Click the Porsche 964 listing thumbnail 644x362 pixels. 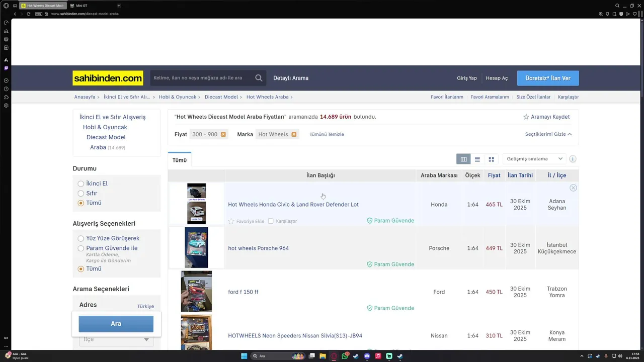tap(196, 247)
